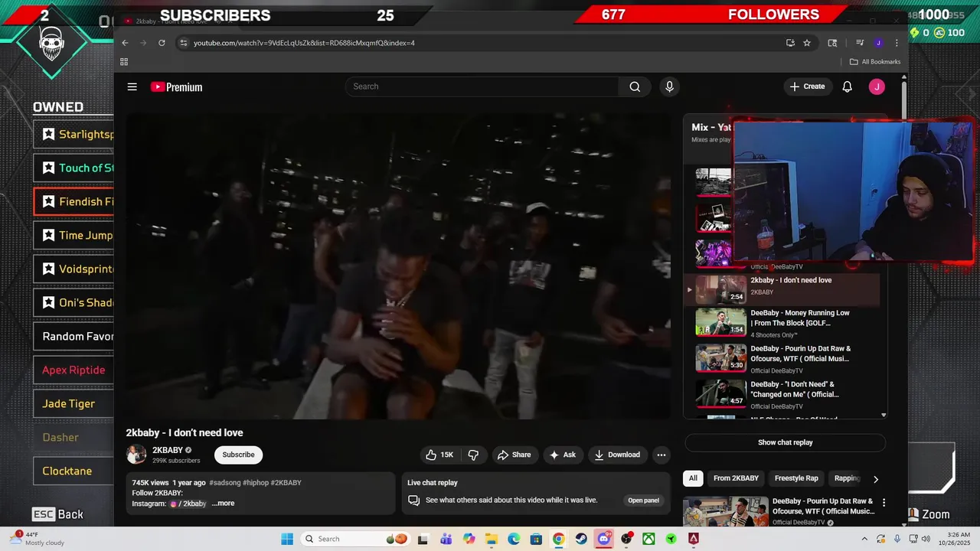Start voice search with the microphone icon
Viewport: 980px width, 551px height.
coord(669,86)
